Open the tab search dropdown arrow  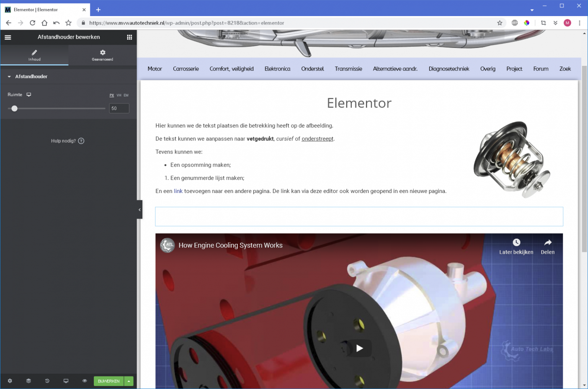pyautogui.click(x=532, y=10)
